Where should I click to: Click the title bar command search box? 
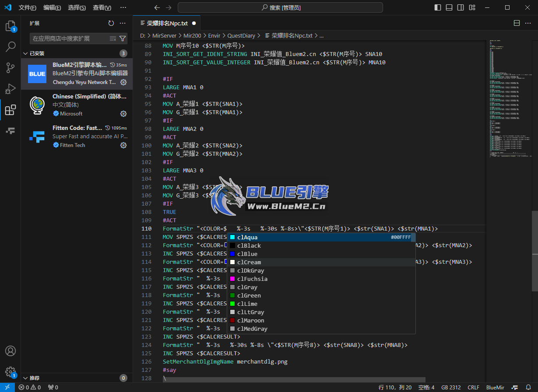click(280, 7)
